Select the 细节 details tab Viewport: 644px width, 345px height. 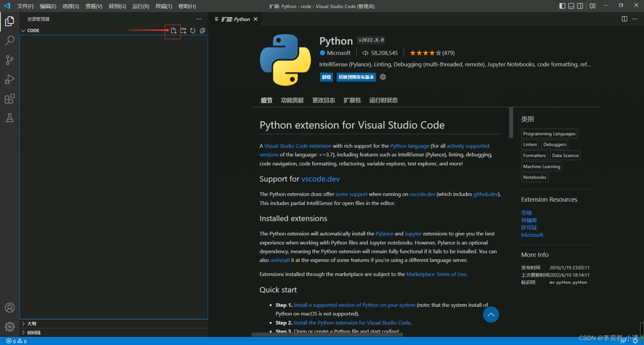click(x=266, y=100)
